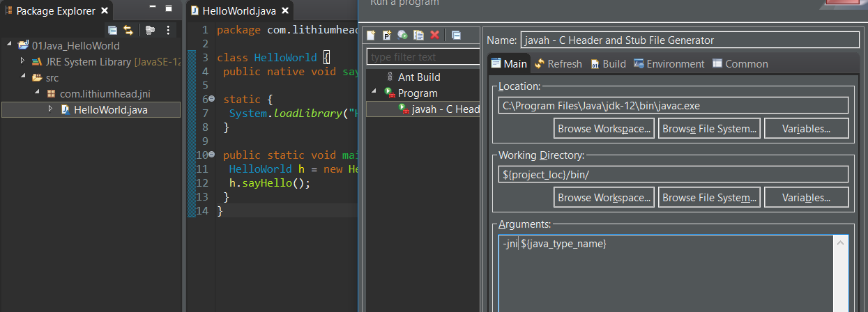Switch to the Main tab
Screen dimensions: 868x312
coord(509,63)
